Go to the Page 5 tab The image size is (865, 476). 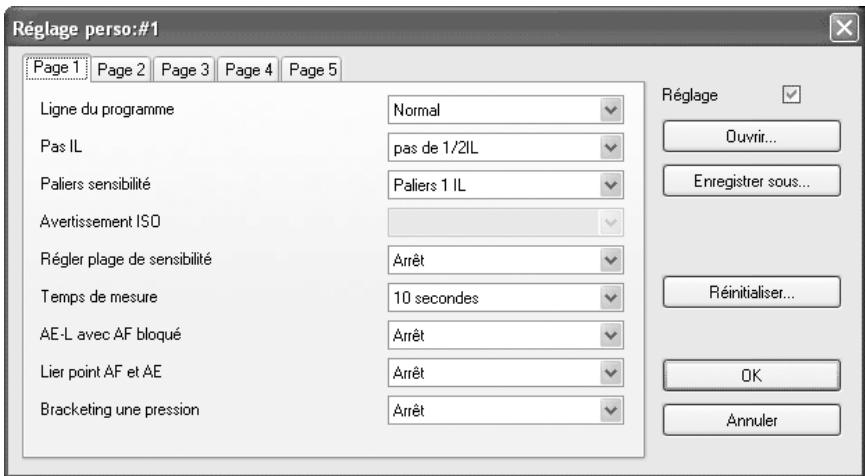tap(312, 70)
